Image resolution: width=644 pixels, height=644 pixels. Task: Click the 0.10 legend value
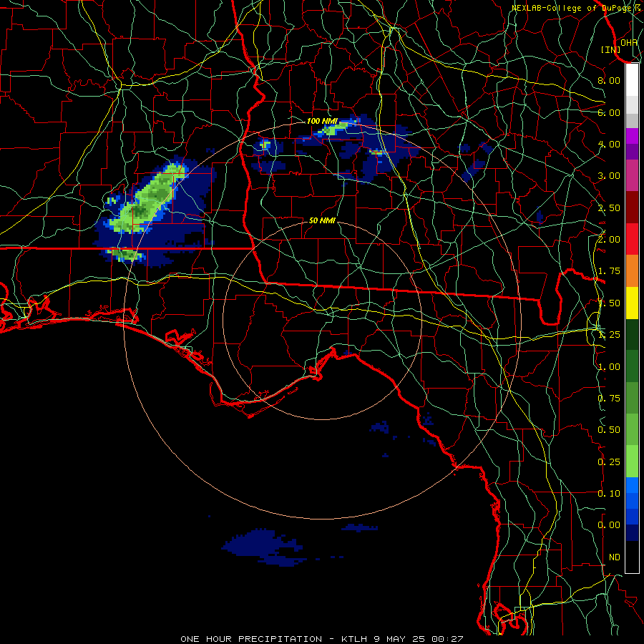click(x=609, y=494)
